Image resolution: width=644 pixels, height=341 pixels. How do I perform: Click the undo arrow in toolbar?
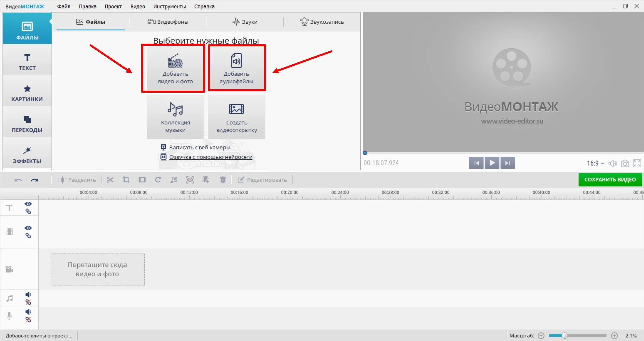pos(18,180)
